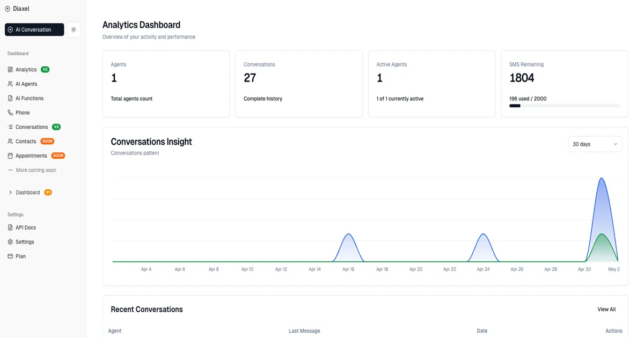The image size is (644, 338).
Task: Open the 30 days range dropdown
Action: tap(595, 144)
